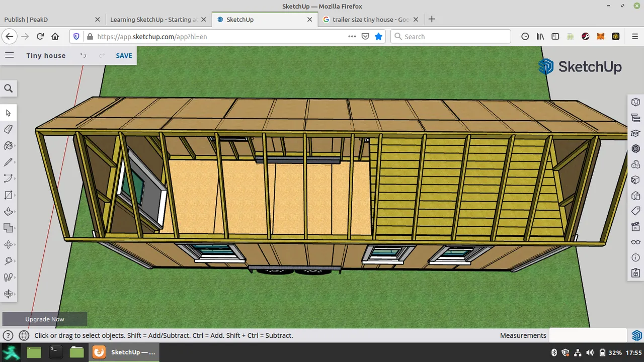Choose the Rectangle shape tool

[x=9, y=195]
